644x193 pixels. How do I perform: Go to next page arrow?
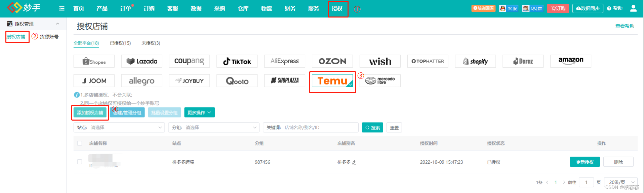tap(564, 182)
